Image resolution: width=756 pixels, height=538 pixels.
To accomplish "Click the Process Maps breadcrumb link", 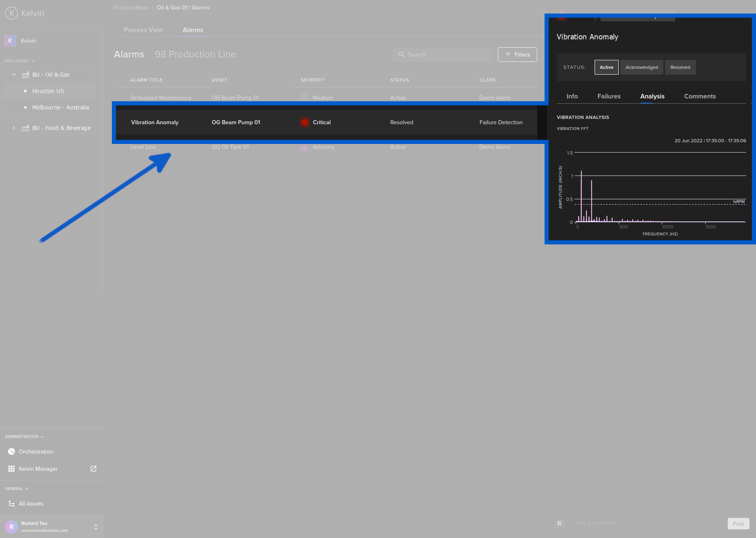I will 131,7.
